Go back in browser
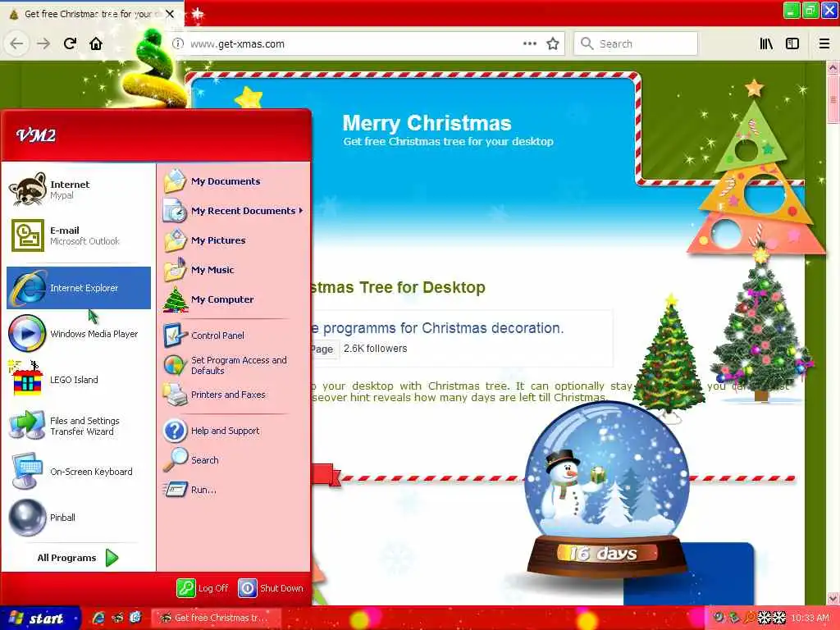The image size is (840, 630). (x=16, y=43)
